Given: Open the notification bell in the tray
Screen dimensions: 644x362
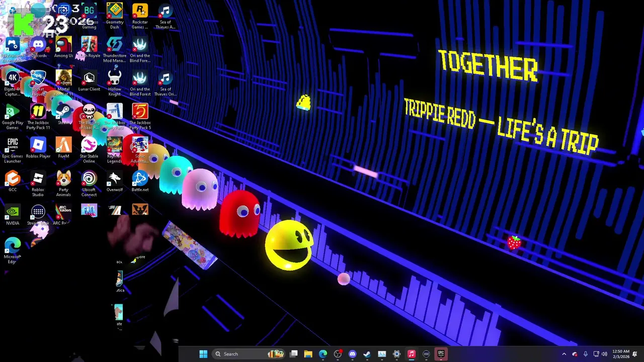Looking at the screenshot, I should pos(635,354).
